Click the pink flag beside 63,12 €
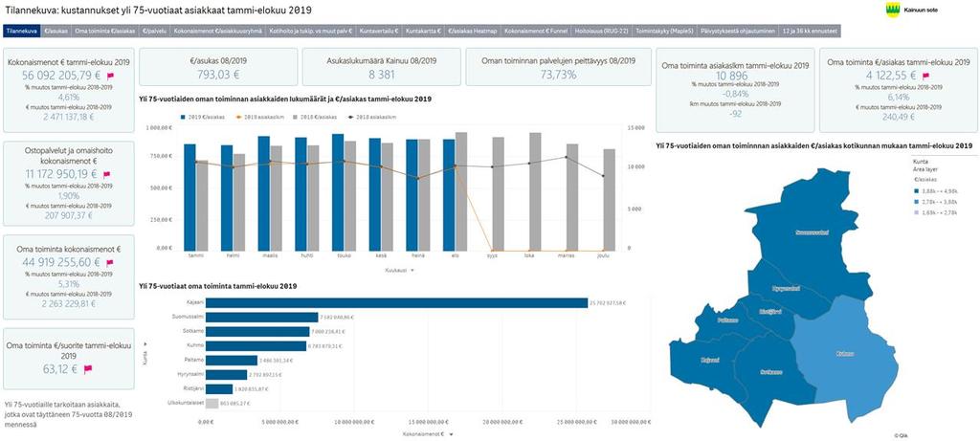Viewport: 980px width, 441px height. [88, 369]
